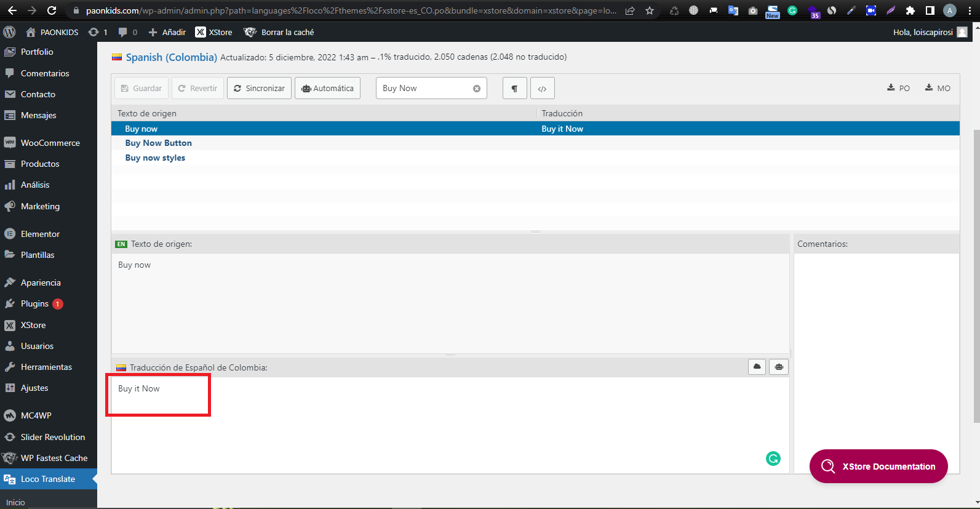Click Inicio submenu under Loco Translate
980x509 pixels.
15,502
